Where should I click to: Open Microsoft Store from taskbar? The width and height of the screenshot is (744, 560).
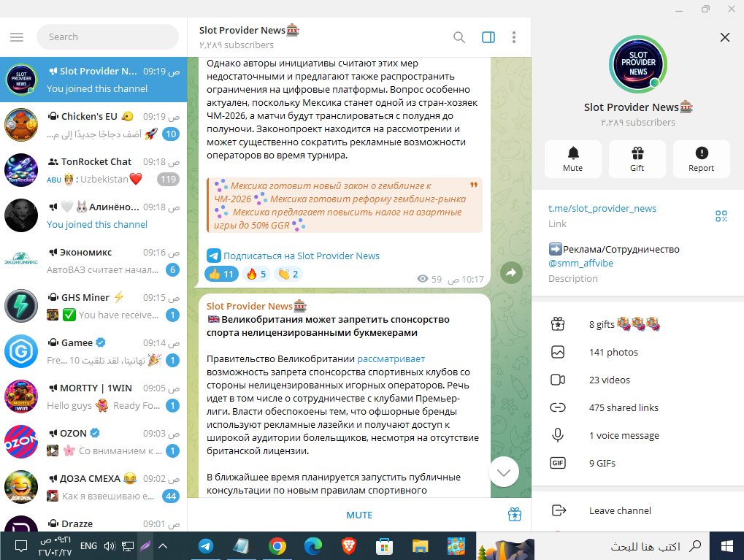pos(384,546)
